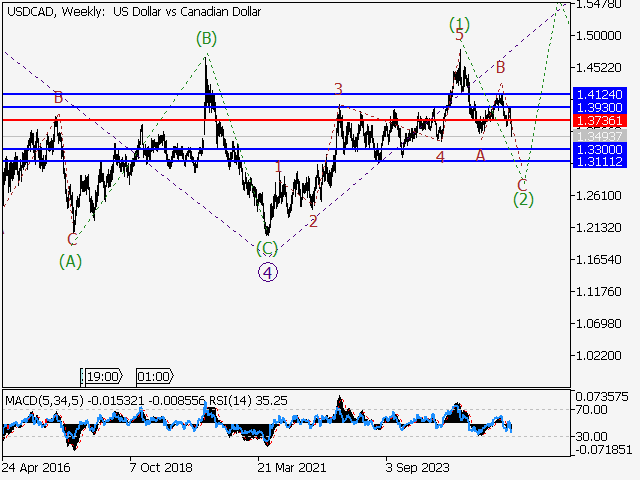
Task: Click the red wave 3 label
Action: (338, 89)
